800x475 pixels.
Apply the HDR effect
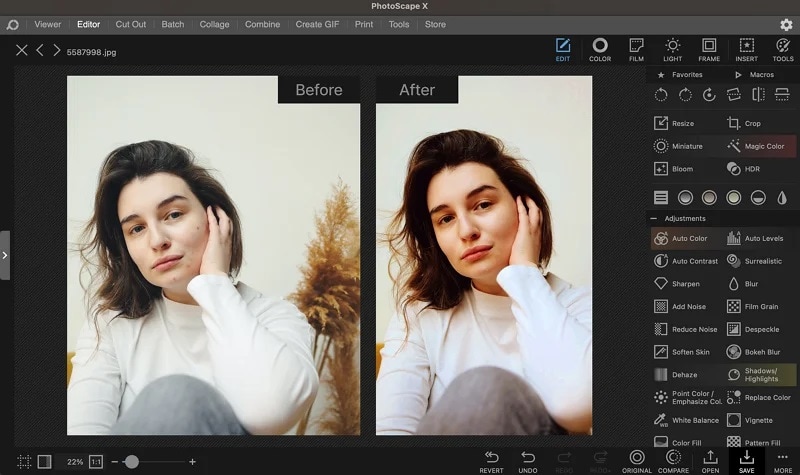coord(743,169)
